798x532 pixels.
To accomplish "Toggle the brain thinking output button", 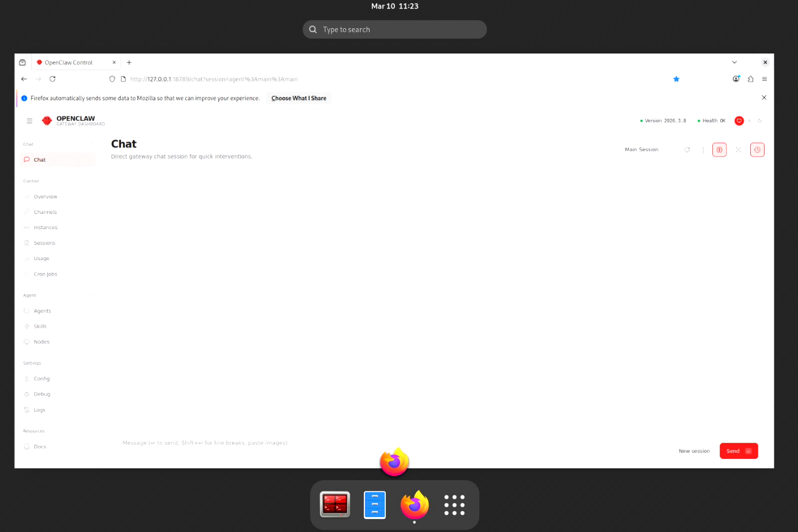I will 719,150.
